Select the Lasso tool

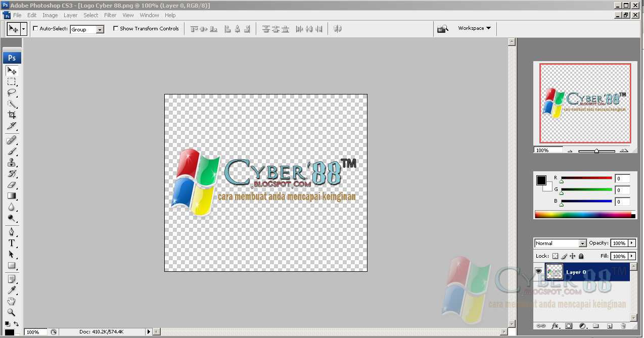click(12, 92)
